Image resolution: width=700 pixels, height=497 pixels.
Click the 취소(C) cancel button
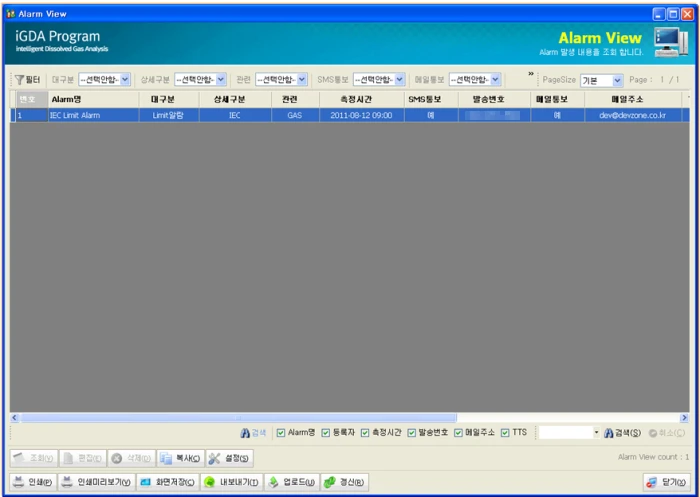(x=667, y=433)
